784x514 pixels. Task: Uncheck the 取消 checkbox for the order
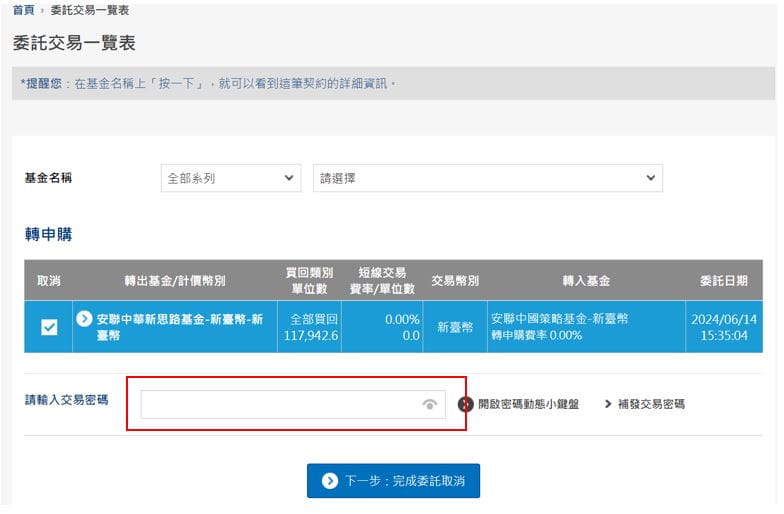(x=49, y=327)
